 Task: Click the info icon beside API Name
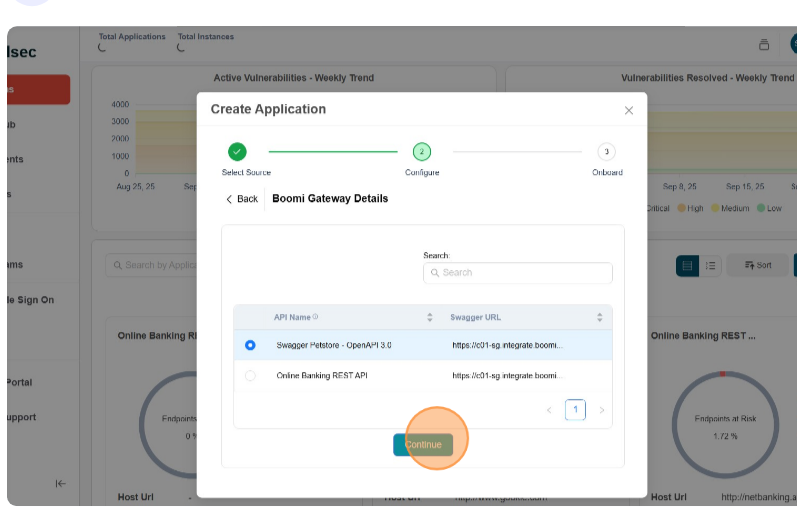click(316, 318)
